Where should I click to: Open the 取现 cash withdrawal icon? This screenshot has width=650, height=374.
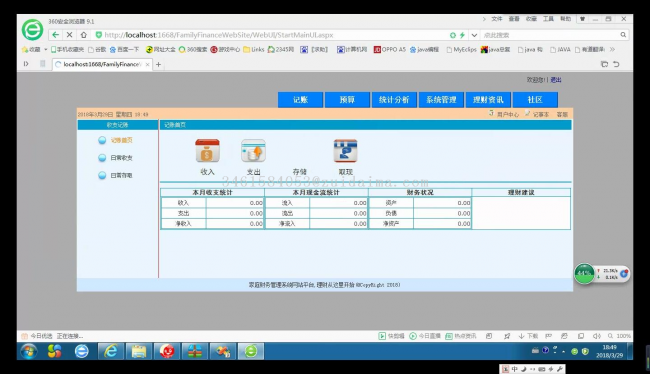pyautogui.click(x=345, y=151)
